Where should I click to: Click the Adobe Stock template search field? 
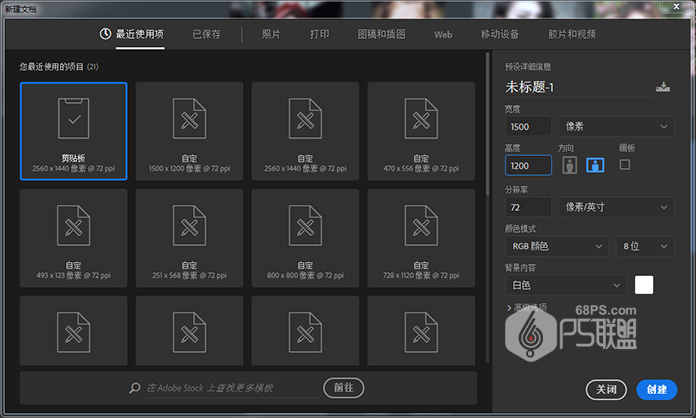233,388
